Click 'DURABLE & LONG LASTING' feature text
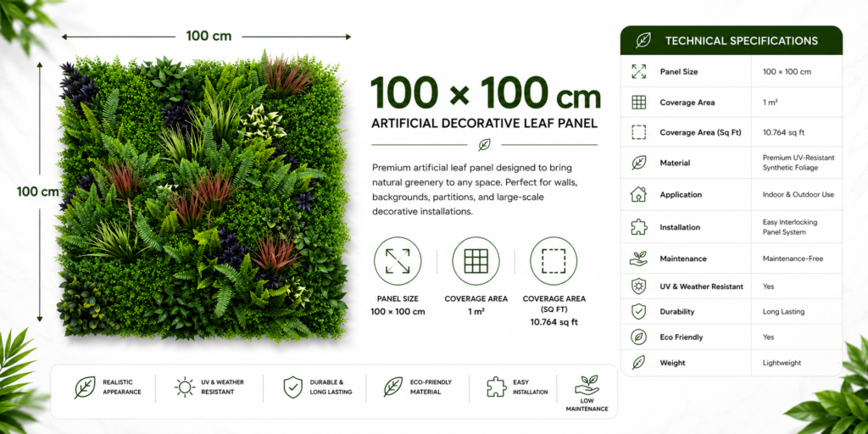 (331, 387)
